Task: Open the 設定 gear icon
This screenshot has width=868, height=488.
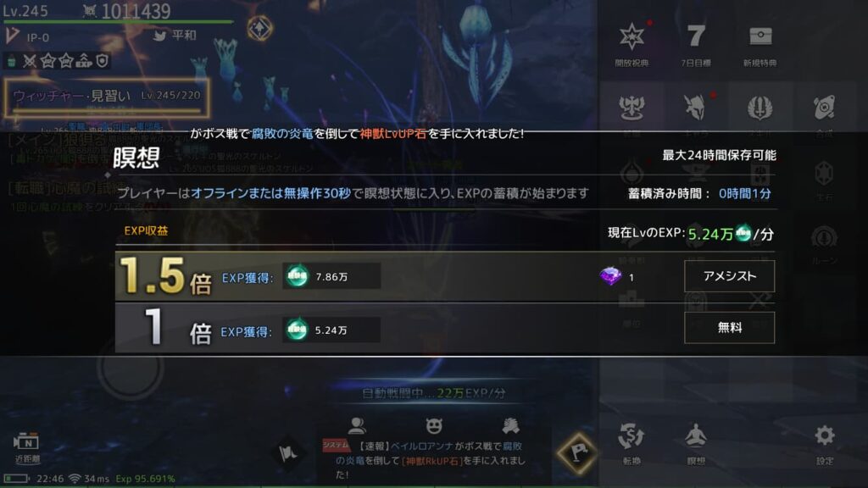Action: pos(824,443)
